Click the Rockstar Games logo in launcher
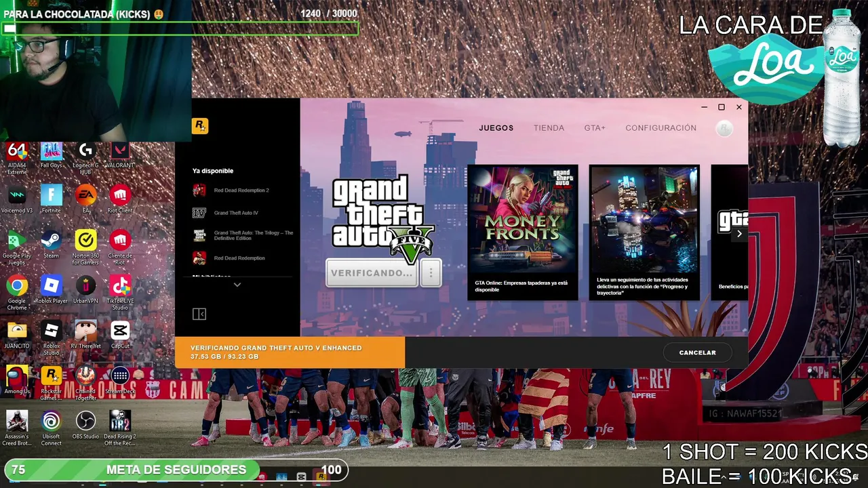 [x=199, y=125]
